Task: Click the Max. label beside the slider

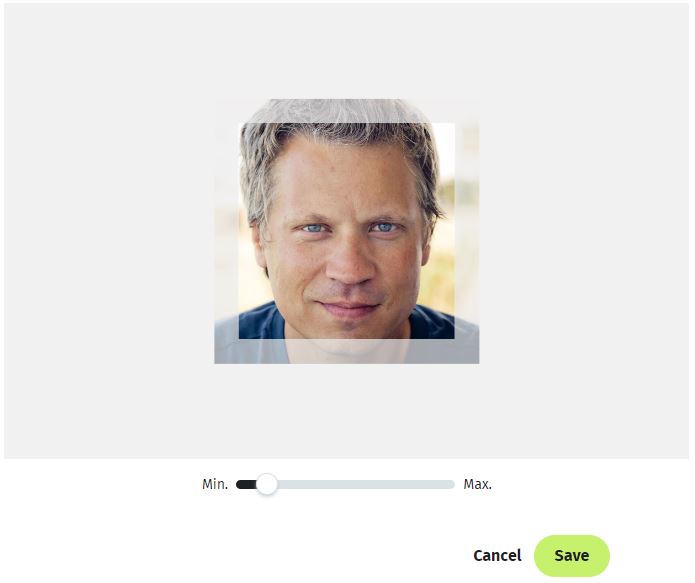Action: pos(477,484)
